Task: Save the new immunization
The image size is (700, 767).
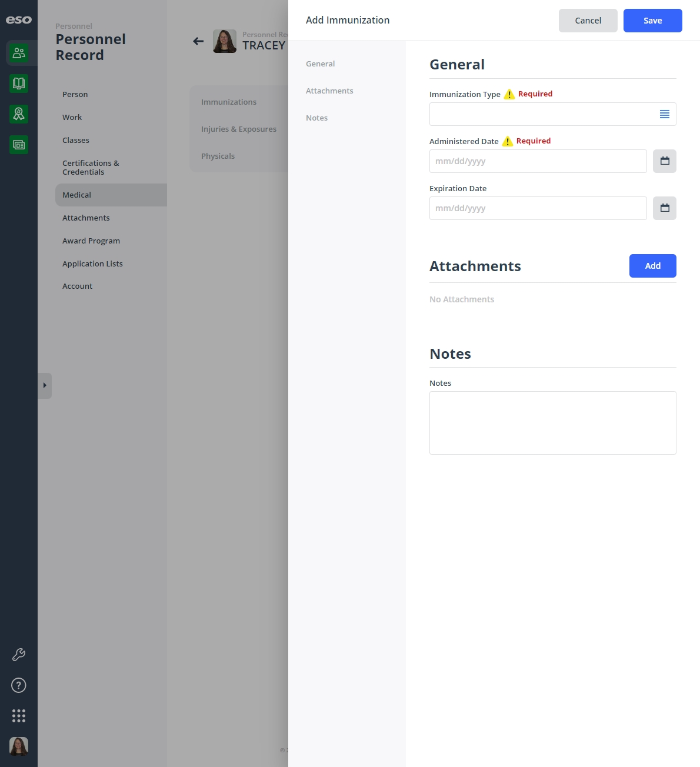Action: [652, 21]
